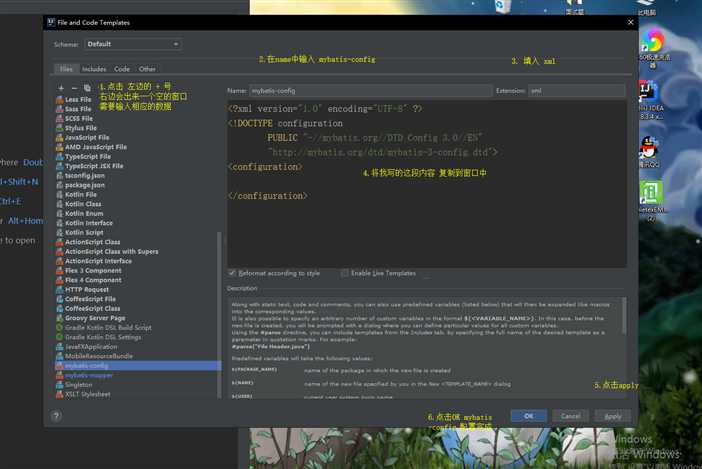Screen dimensions: 702x469
Task: Click the template list scrollbar
Action: click(219, 315)
